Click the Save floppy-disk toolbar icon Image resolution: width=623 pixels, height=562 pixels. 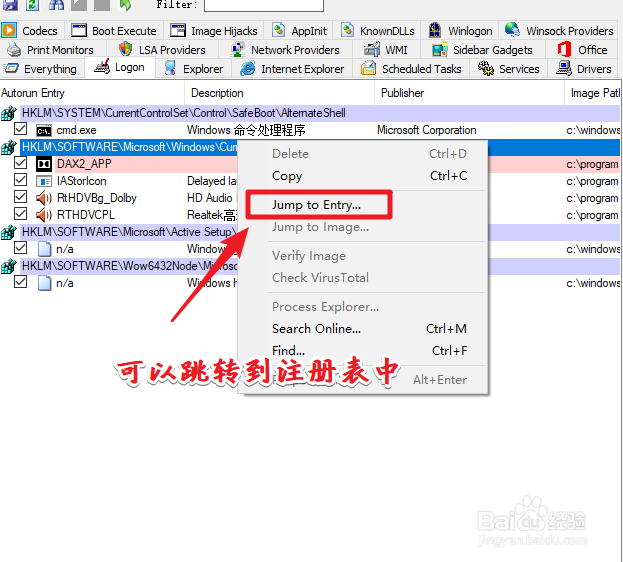coord(10,4)
